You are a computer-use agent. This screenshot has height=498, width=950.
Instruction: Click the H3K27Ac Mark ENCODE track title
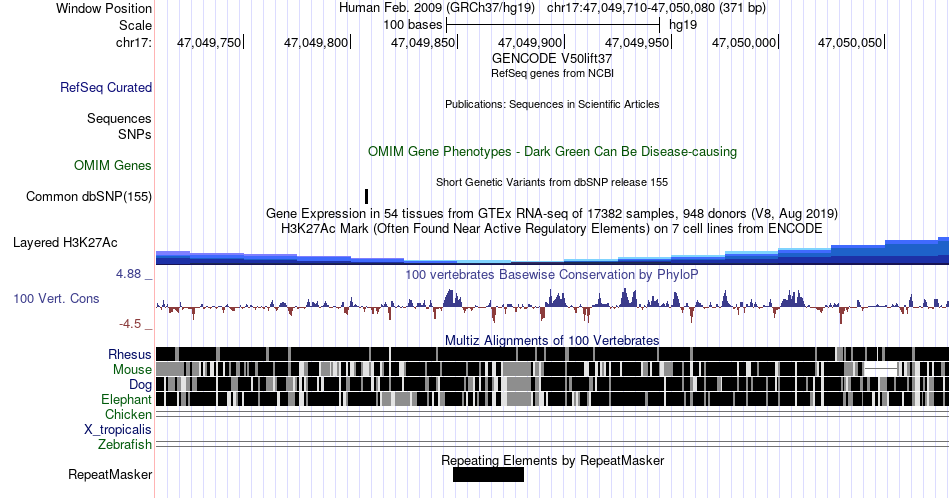pos(552,228)
